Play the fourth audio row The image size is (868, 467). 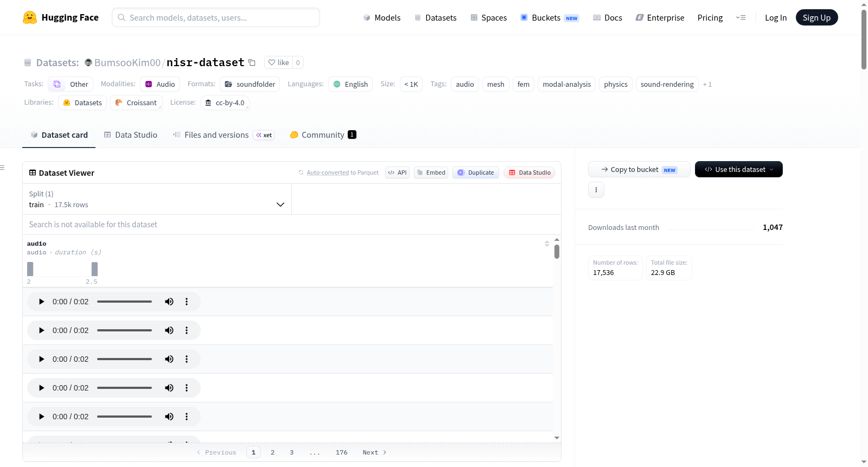[x=41, y=388]
